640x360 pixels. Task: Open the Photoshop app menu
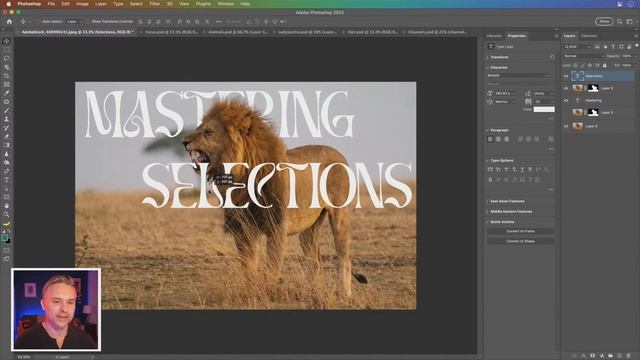(x=29, y=4)
